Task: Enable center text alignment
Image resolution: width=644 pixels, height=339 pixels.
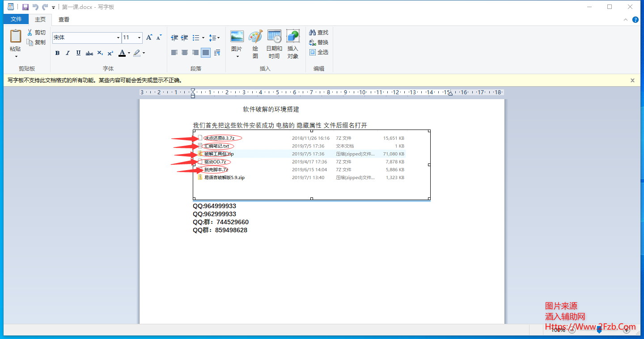Action: pyautogui.click(x=185, y=53)
